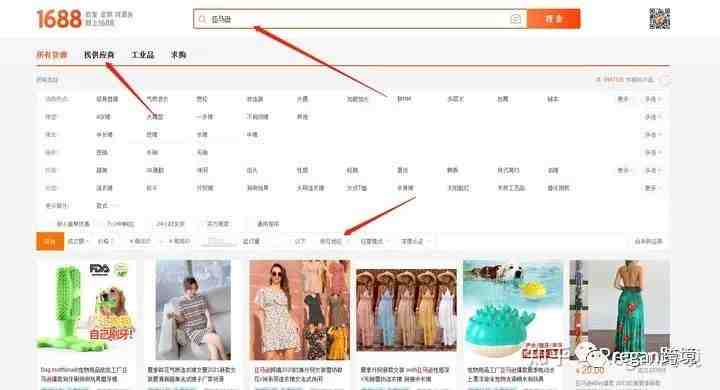Open the green backless dress product image

tap(619, 310)
